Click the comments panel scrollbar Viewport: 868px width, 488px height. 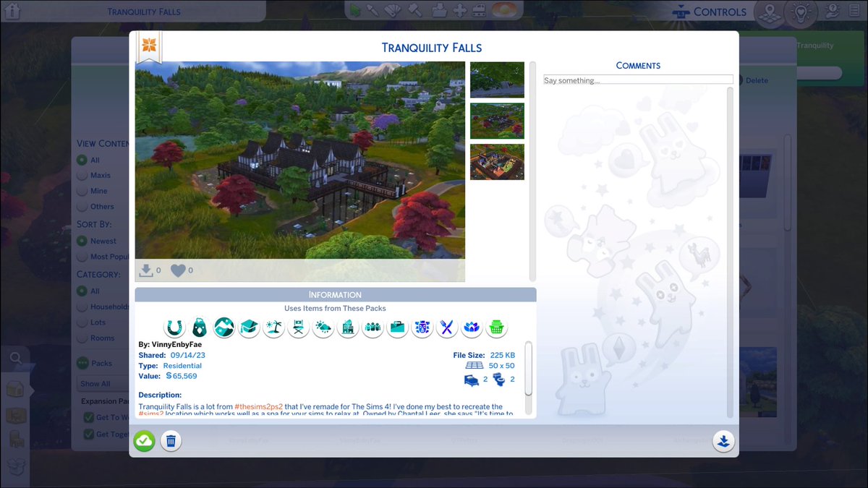click(x=729, y=253)
